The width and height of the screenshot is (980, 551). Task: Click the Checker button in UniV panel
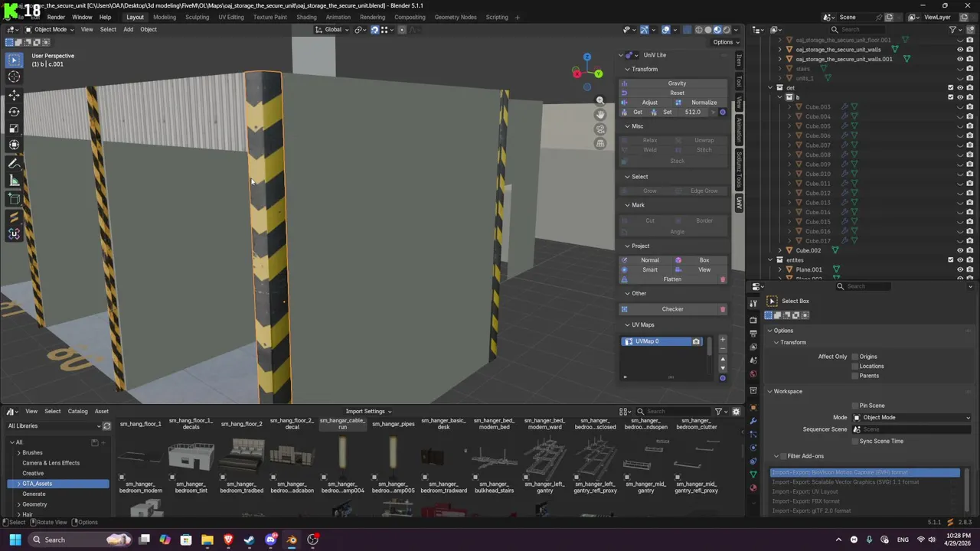(672, 309)
